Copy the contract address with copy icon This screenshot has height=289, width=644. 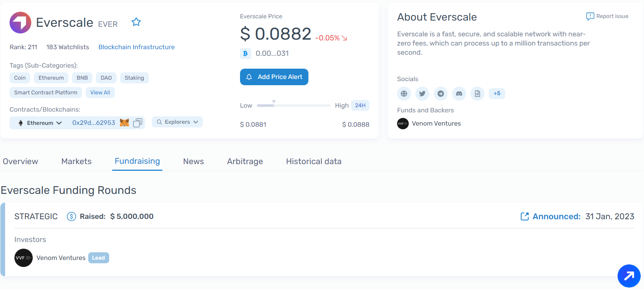point(137,123)
